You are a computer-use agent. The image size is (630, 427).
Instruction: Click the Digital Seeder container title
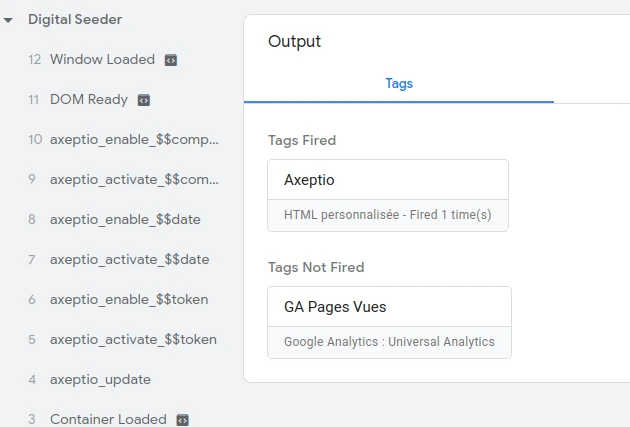coord(75,19)
